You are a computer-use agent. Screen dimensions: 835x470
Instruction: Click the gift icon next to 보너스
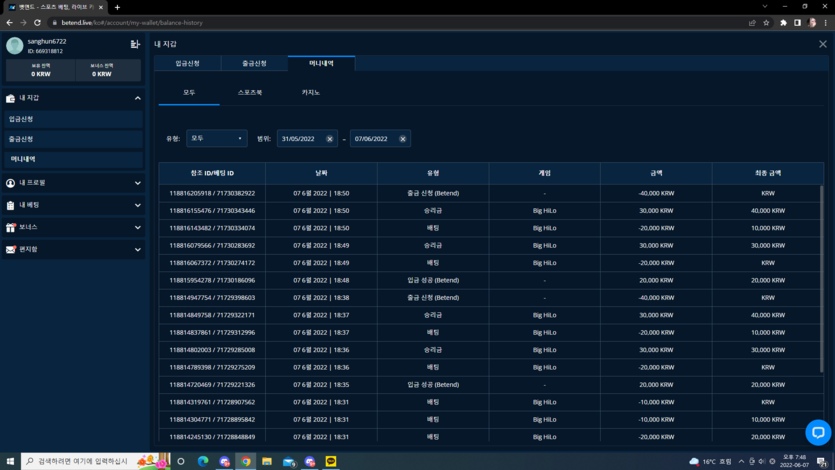pyautogui.click(x=10, y=227)
